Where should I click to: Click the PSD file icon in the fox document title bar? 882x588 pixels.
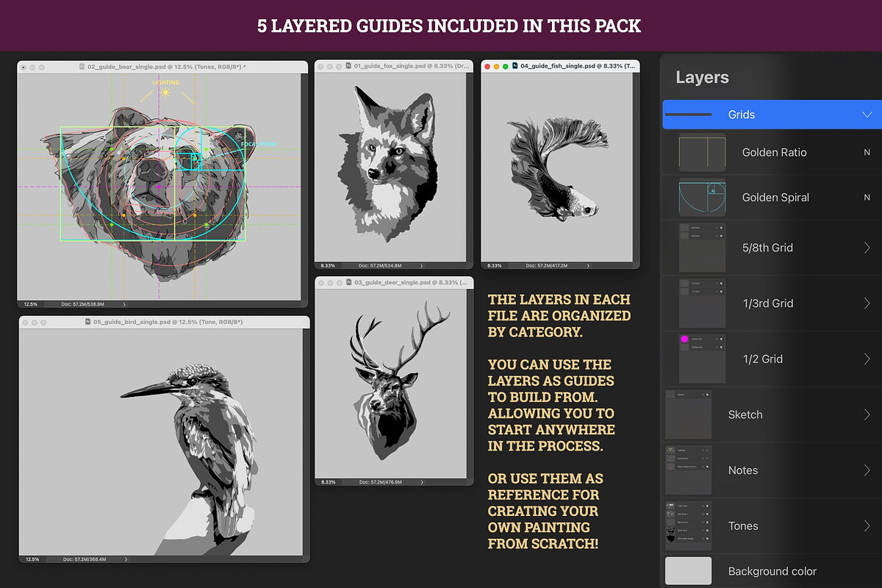[x=348, y=66]
